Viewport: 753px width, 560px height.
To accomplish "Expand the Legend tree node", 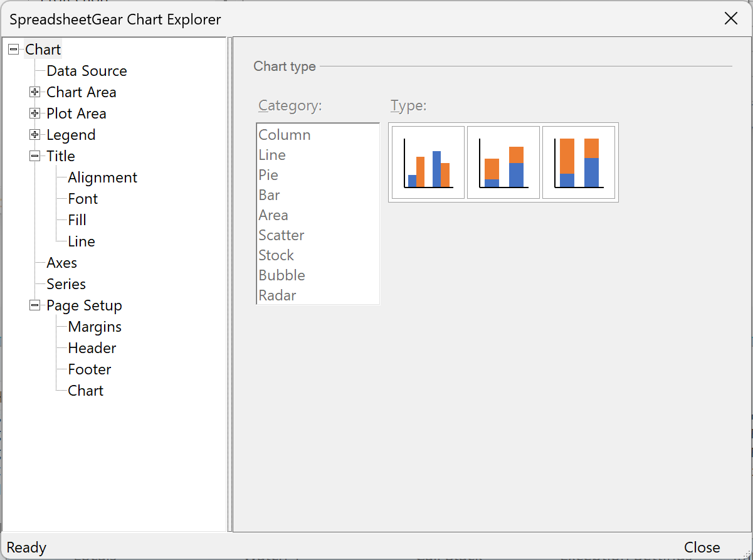I will (x=34, y=134).
